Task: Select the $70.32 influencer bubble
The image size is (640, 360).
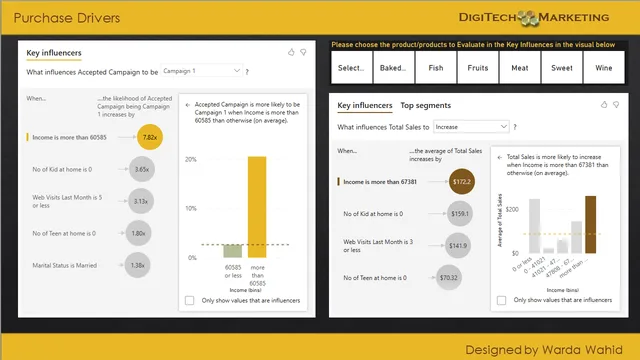Action: pos(449,278)
